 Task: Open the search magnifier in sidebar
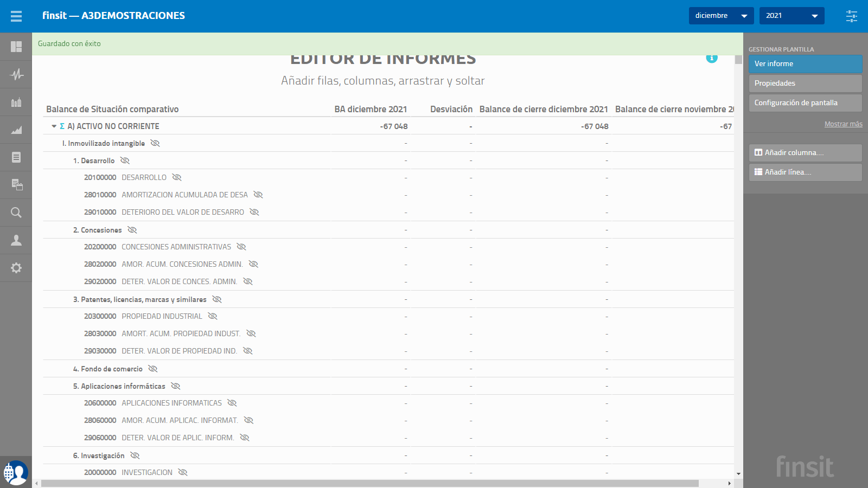[x=16, y=213]
